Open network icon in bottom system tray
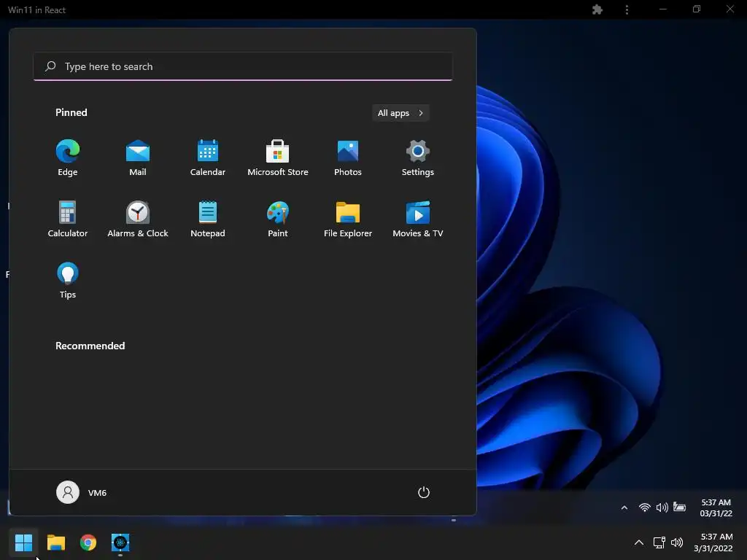 point(659,542)
